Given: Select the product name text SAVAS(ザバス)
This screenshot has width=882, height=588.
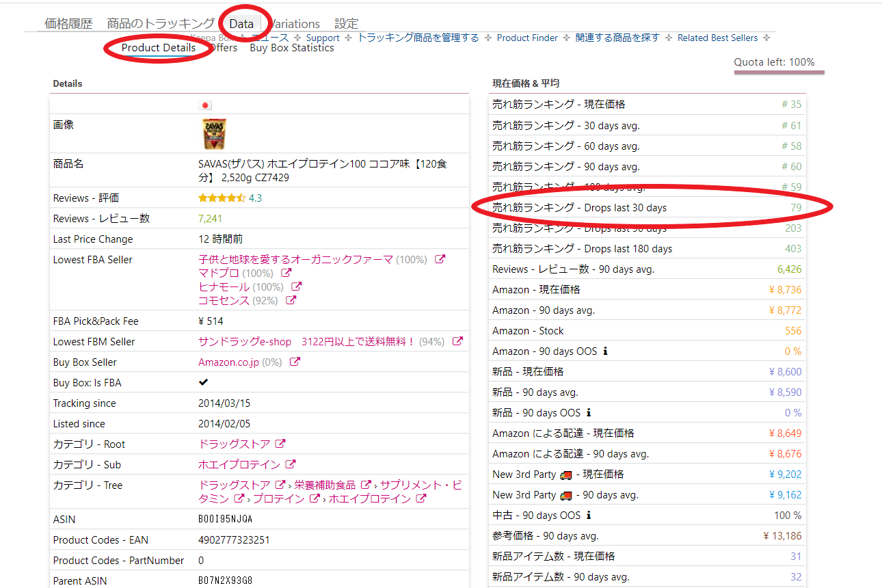Looking at the screenshot, I should click(231, 163).
